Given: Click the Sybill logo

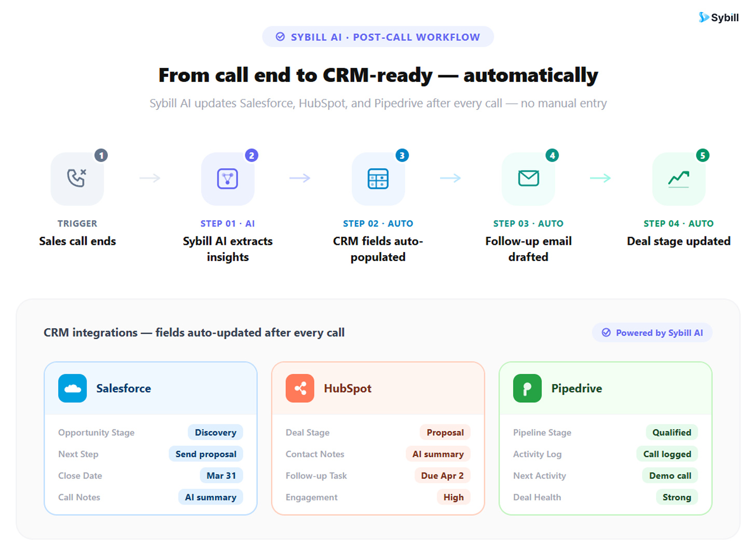Looking at the screenshot, I should [x=719, y=18].
